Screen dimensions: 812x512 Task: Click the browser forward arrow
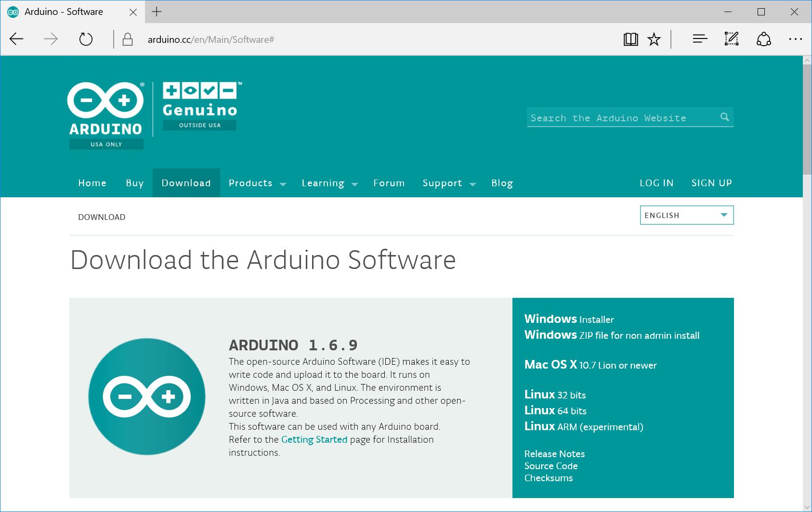tap(51, 39)
